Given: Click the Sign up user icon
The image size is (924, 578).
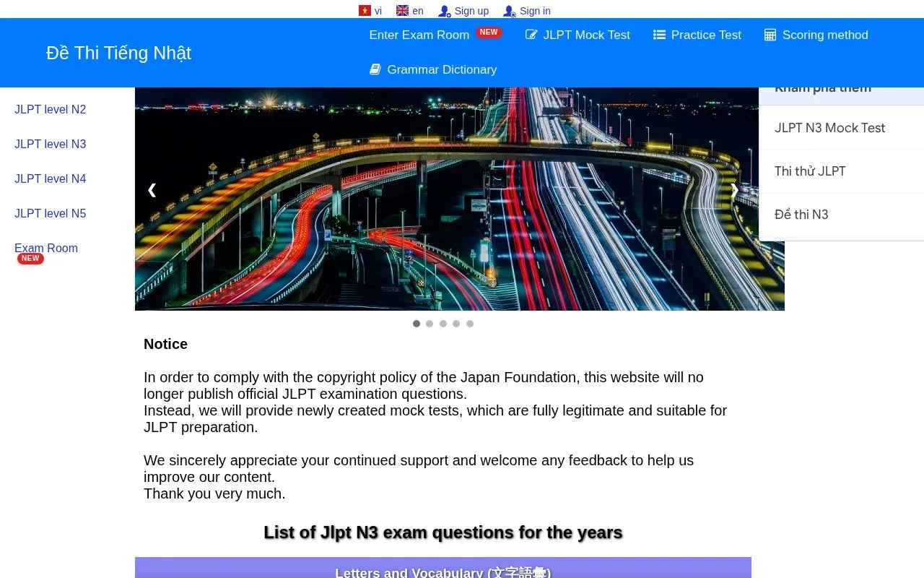Looking at the screenshot, I should pos(445,11).
